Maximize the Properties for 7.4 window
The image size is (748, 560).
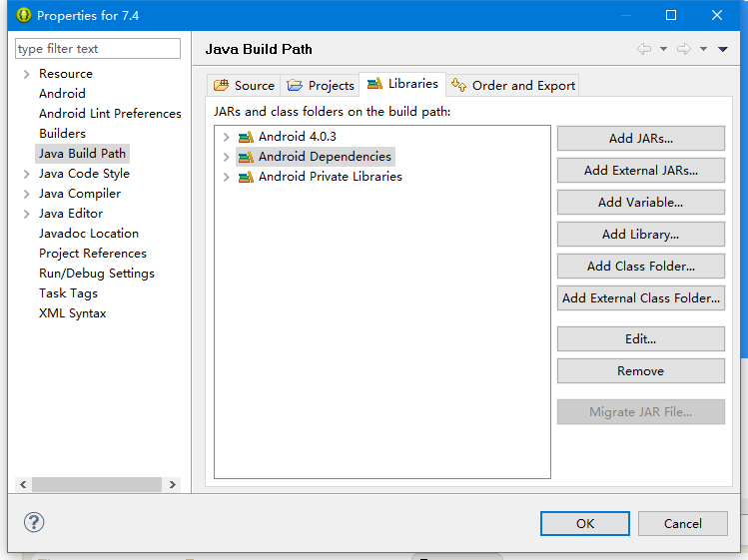point(671,15)
